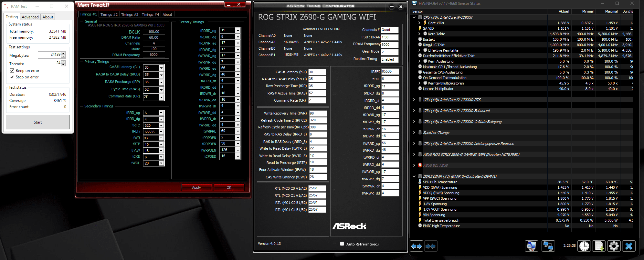644x260 pixels.
Task: Close sensors with blue X icon
Action: (628, 246)
